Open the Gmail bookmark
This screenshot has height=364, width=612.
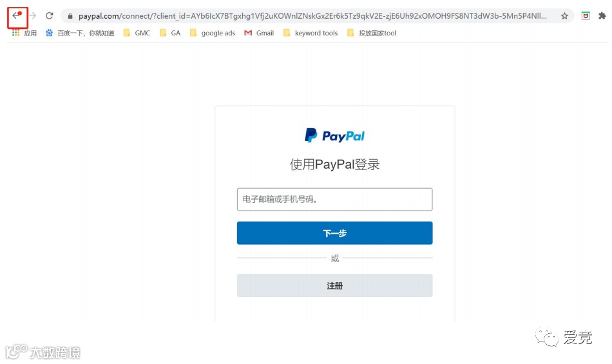259,33
